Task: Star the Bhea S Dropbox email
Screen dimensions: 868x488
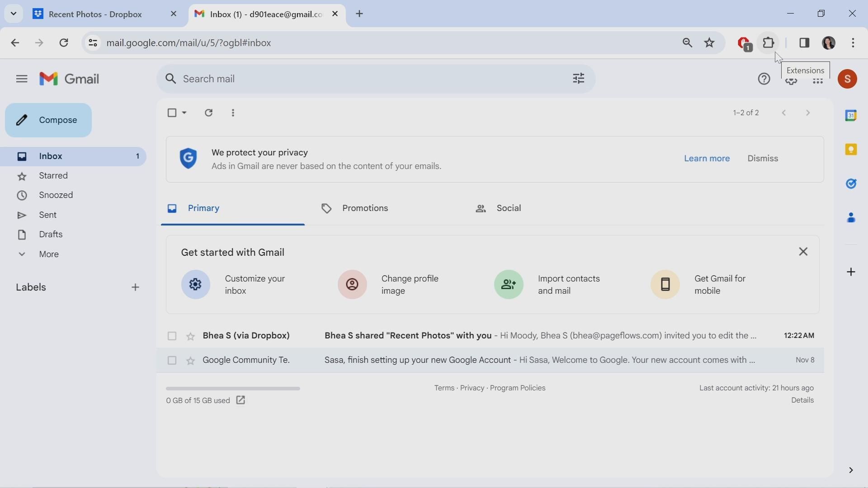Action: (191, 337)
